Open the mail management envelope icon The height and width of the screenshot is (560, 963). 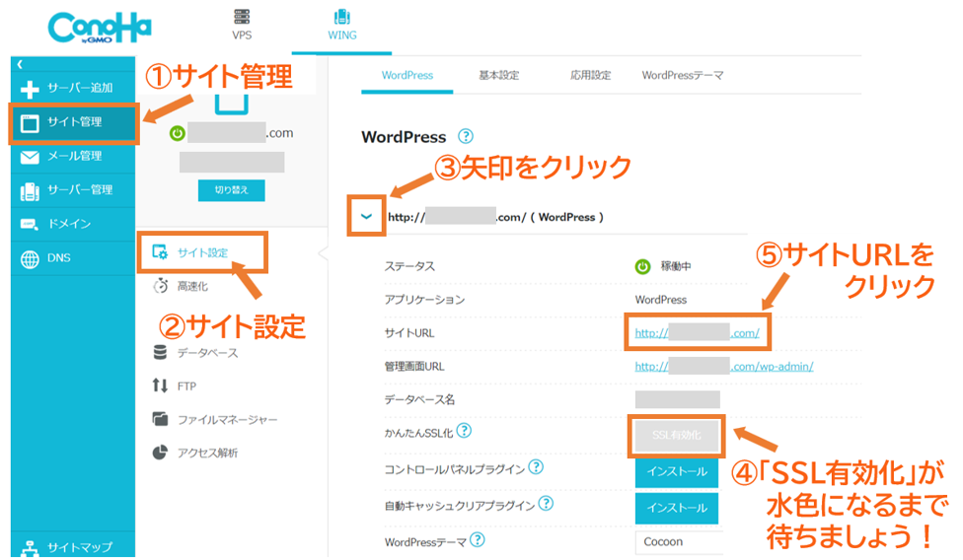(30, 156)
